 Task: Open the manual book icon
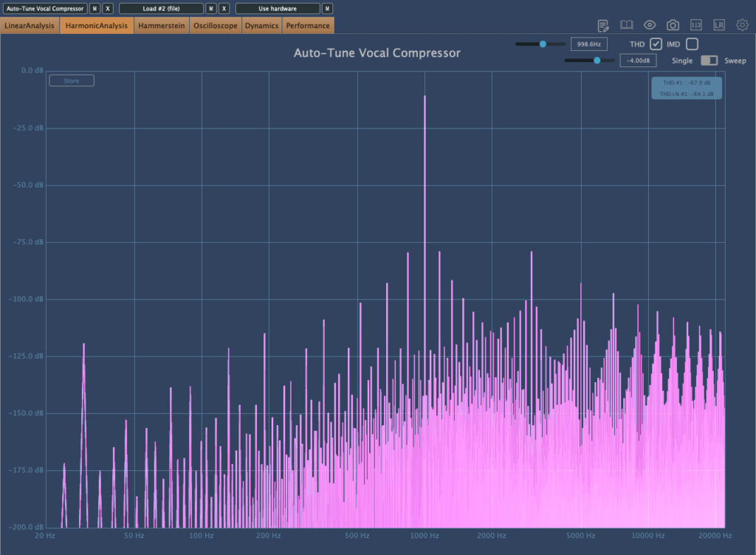coord(626,25)
